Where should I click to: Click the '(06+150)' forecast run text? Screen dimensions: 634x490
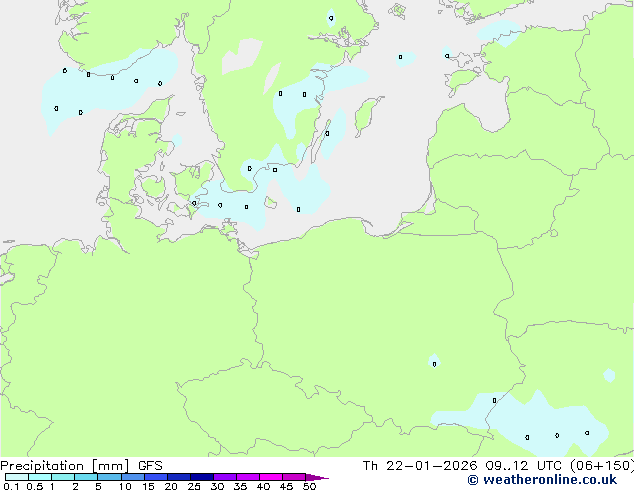tap(602, 466)
